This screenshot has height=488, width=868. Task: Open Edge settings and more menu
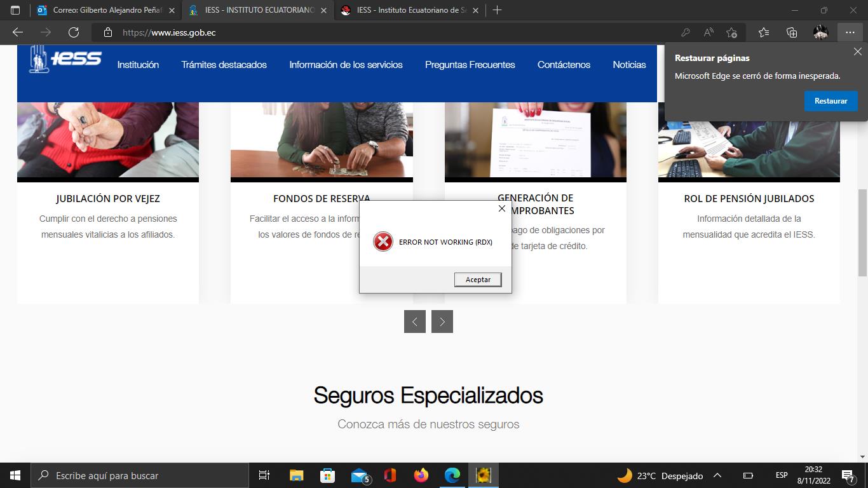[x=850, y=32]
